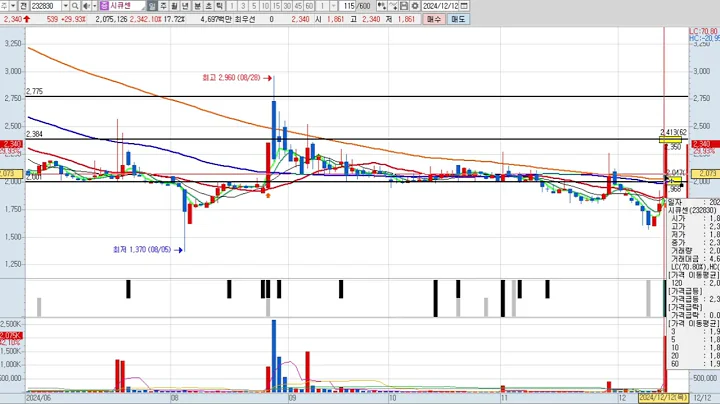The image size is (720, 404).
Task: Click horizontal line label 2,775
Action: (x=34, y=91)
